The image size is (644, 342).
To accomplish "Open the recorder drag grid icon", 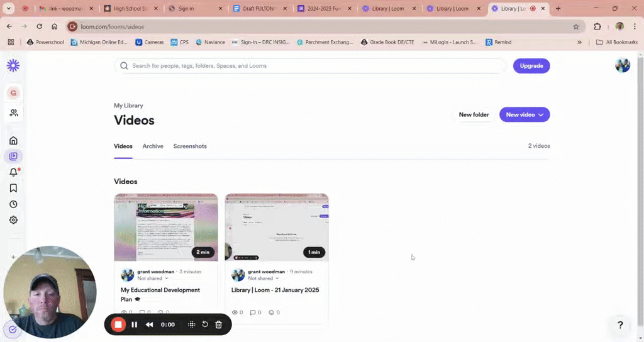I will 191,325.
